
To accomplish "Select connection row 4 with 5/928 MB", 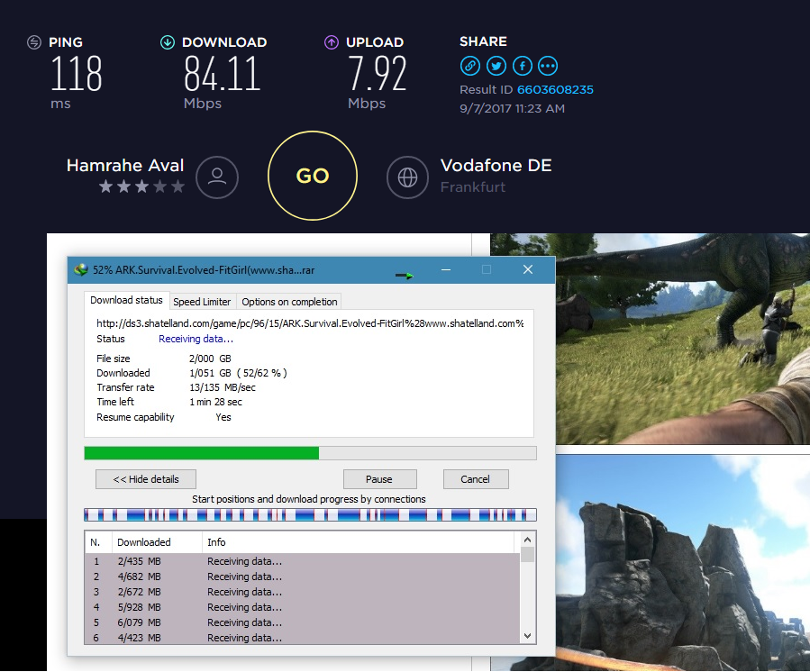I will tap(302, 607).
